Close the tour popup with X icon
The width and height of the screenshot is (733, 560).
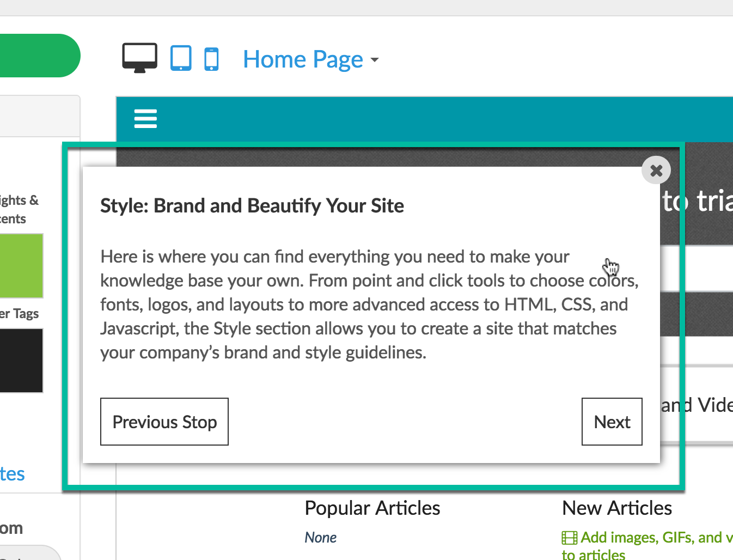click(656, 171)
